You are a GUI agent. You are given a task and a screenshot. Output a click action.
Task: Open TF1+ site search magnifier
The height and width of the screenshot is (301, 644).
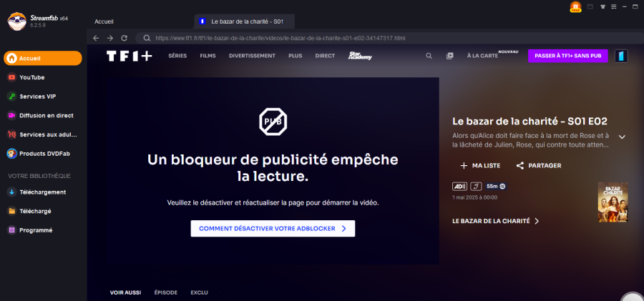(429, 56)
